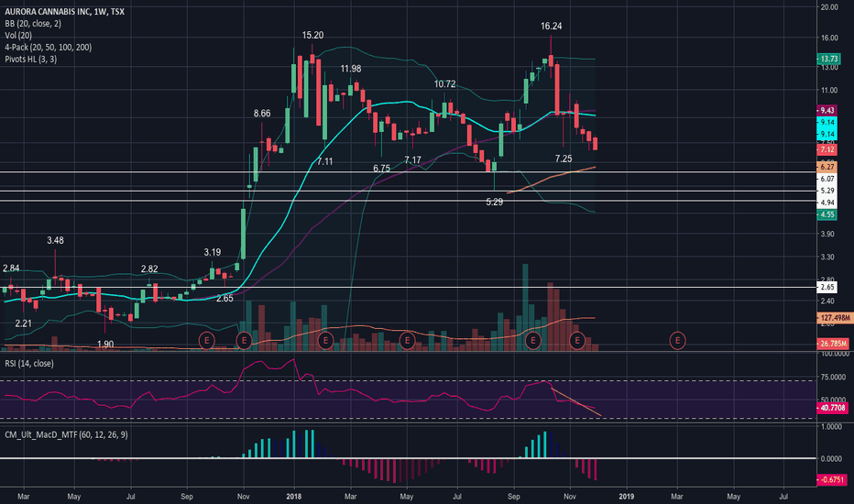This screenshot has height=504, width=854.
Task: Click the 127.498M volume average label
Action: pyautogui.click(x=836, y=318)
